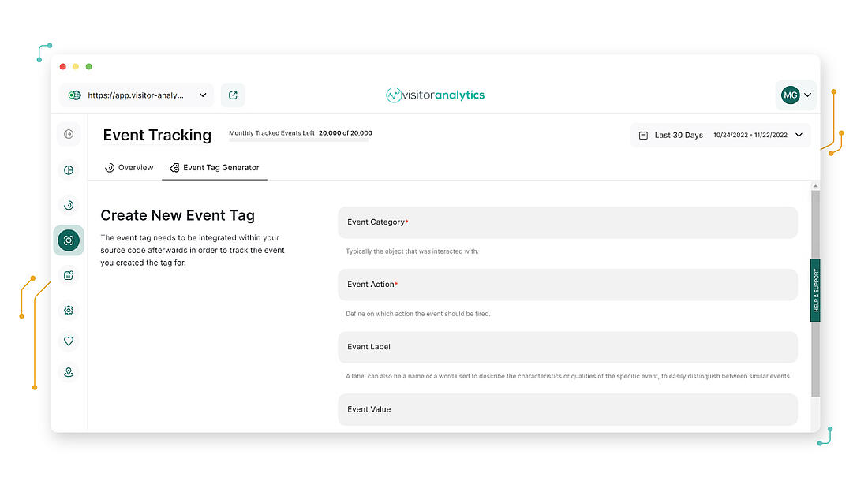Open the Last 30 Days date dropdown
868x488 pixels.
(720, 135)
